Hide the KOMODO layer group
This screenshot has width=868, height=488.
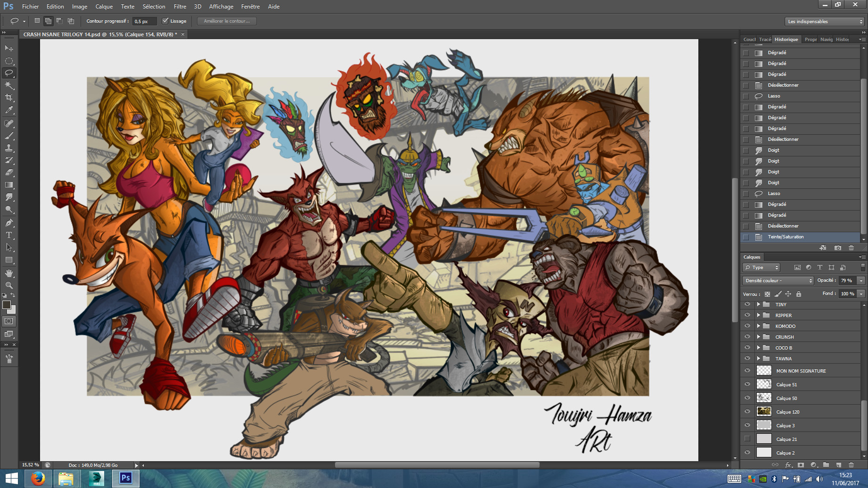(747, 326)
